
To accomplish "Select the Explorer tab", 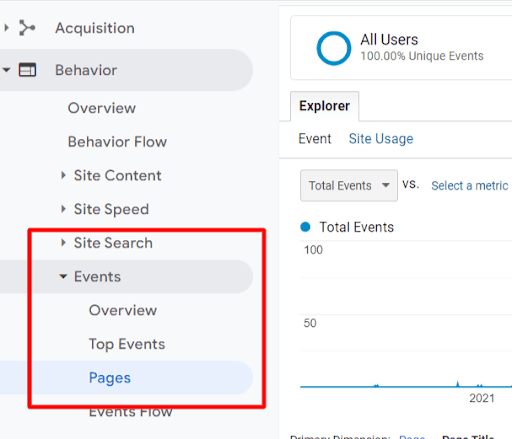I will 325,106.
